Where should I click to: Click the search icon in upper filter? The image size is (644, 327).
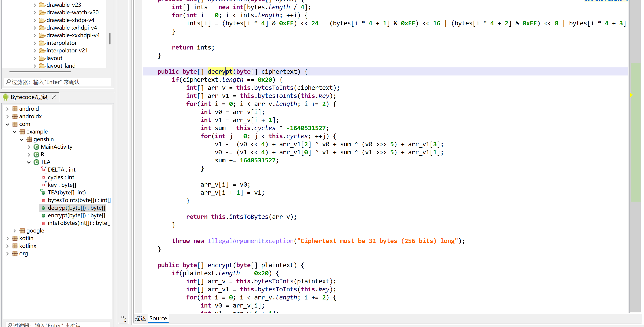click(8, 82)
